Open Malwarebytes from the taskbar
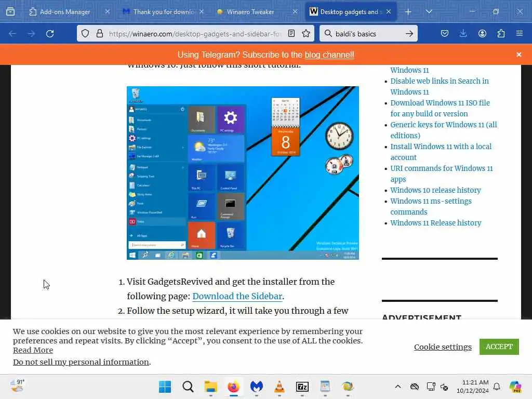The image size is (532, 399). coord(257,387)
